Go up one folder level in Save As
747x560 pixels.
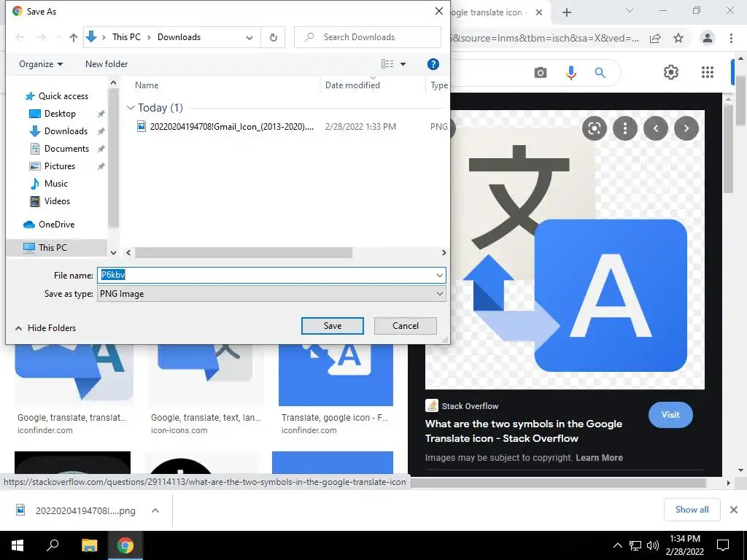[74, 37]
